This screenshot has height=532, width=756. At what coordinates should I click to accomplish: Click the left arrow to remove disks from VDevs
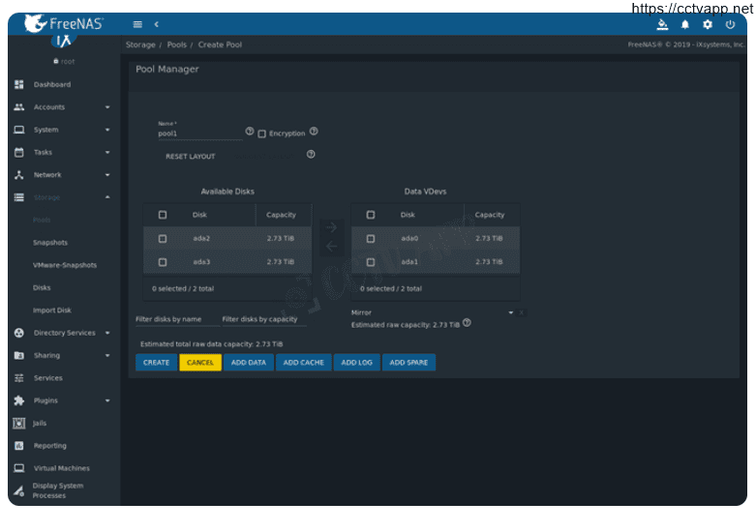pos(331,247)
